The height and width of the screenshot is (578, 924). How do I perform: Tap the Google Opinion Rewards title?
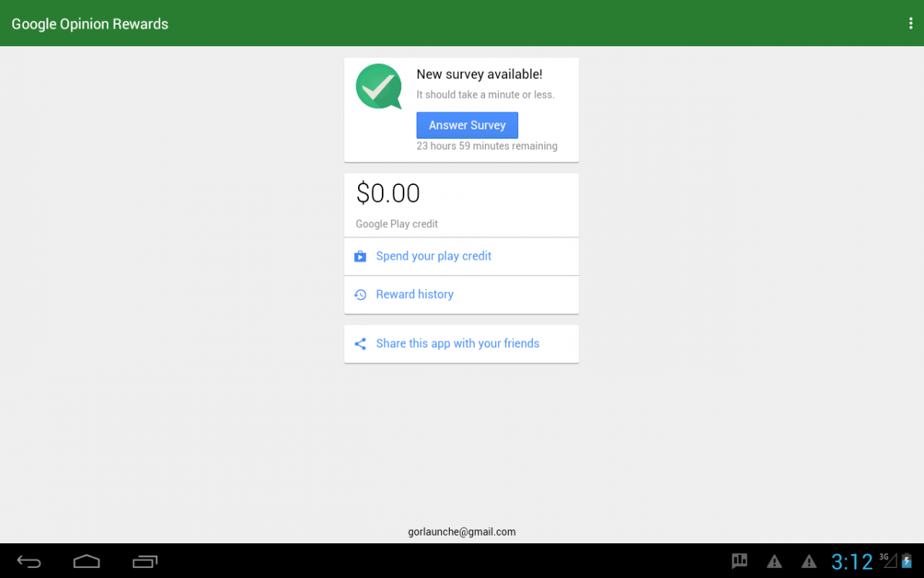point(90,24)
